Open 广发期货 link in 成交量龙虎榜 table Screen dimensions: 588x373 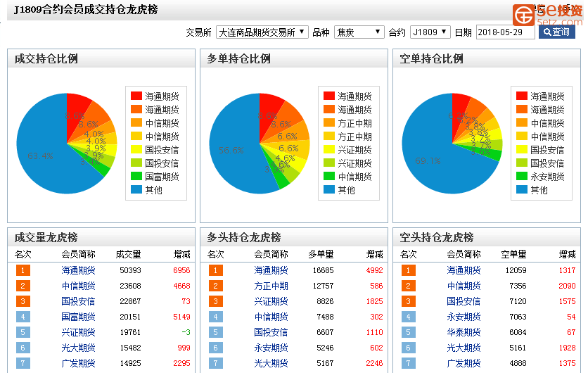click(x=78, y=363)
